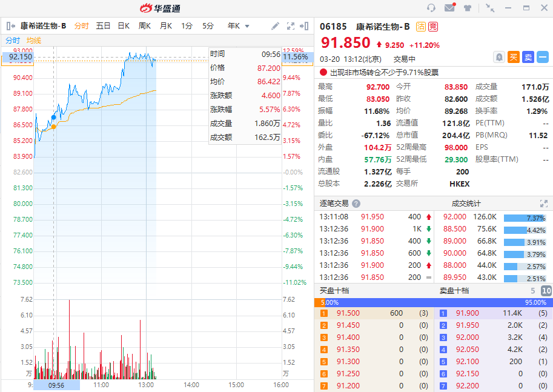The image size is (553, 392).
Task: Click the 13:11:08 trade row
Action: [376, 217]
